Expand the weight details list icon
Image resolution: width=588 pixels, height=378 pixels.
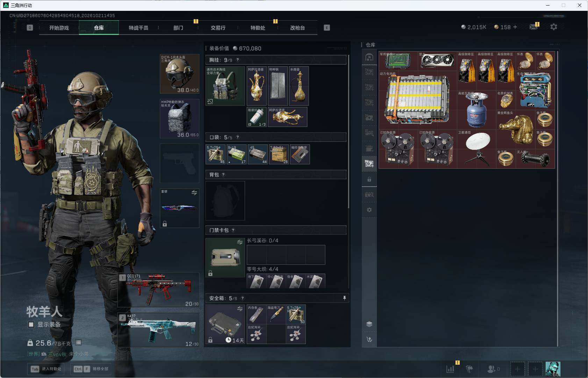[79, 343]
